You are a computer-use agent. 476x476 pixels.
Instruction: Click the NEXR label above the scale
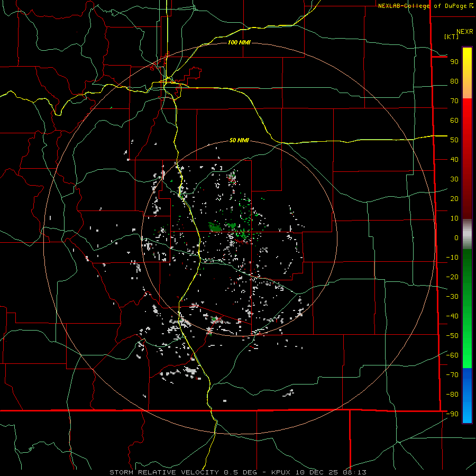click(x=465, y=32)
